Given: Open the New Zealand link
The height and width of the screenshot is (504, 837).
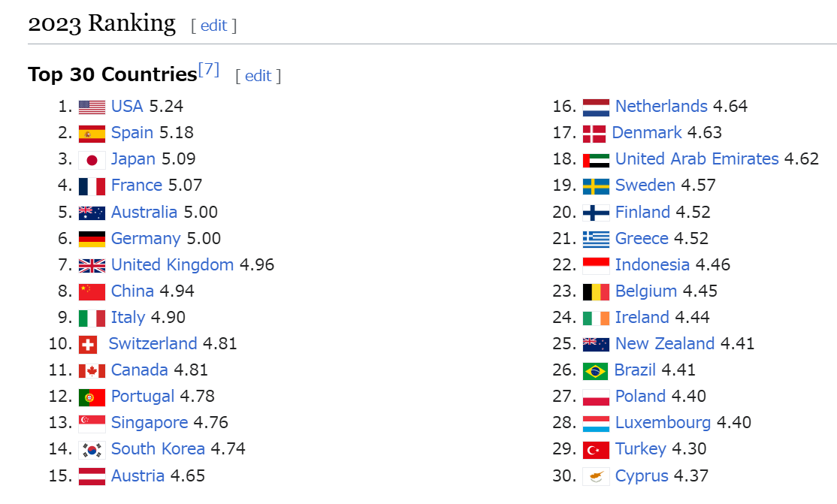Looking at the screenshot, I should (664, 344).
